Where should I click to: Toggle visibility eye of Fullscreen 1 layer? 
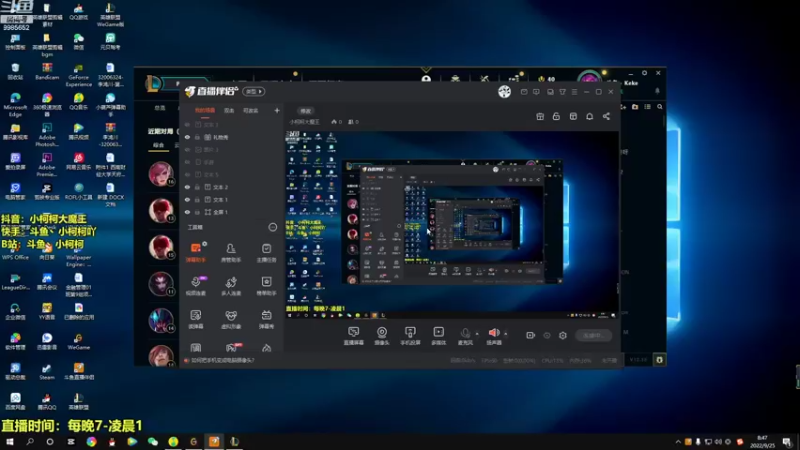(187, 212)
